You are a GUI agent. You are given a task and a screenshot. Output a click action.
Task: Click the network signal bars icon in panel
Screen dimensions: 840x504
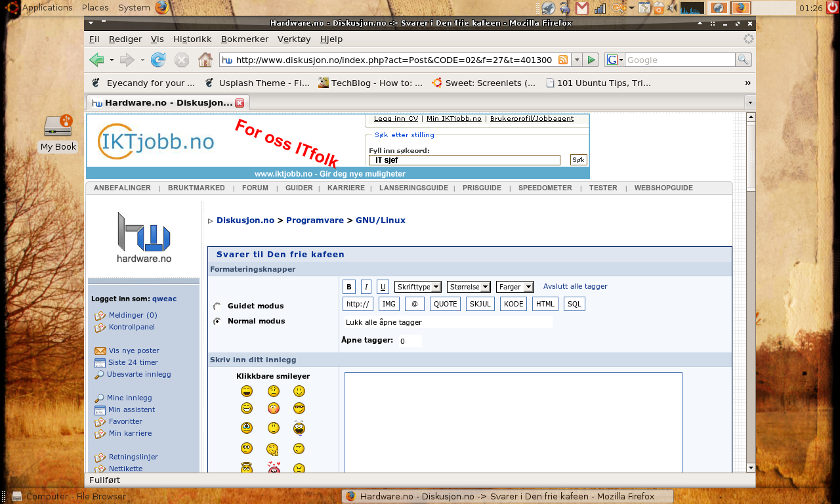pyautogui.click(x=600, y=8)
